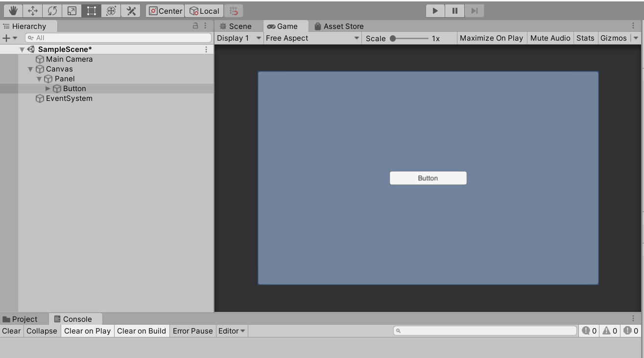Open the Asset Store tab
644x358 pixels.
338,26
